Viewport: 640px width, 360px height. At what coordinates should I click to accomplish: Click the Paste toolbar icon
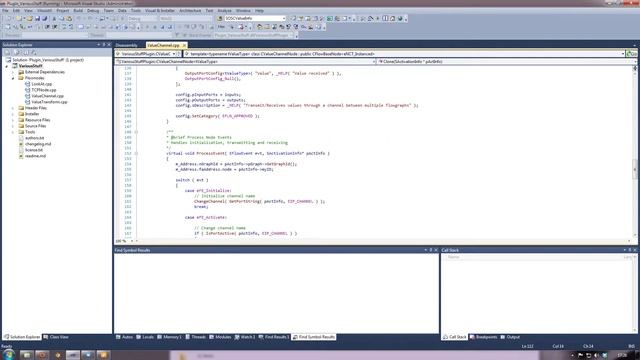pos(69,19)
